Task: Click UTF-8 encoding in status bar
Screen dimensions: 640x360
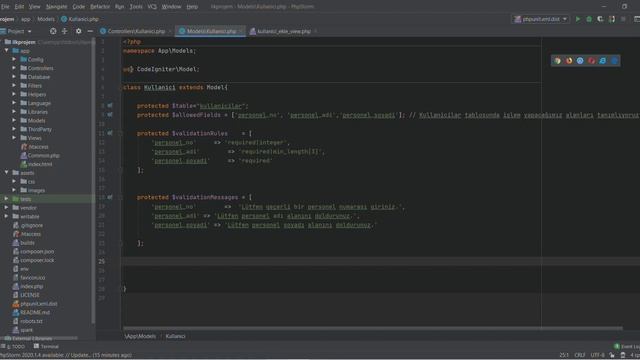Action: [597, 355]
